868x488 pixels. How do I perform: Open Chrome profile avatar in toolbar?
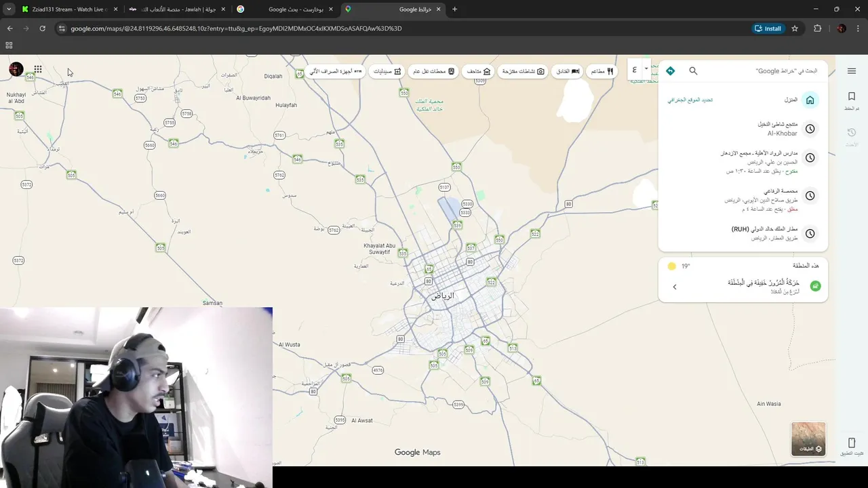point(842,28)
